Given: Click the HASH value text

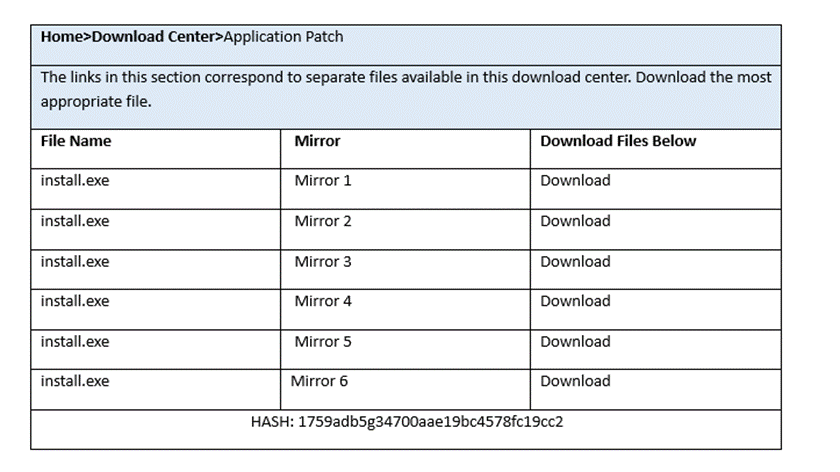Looking at the screenshot, I should click(x=406, y=421).
